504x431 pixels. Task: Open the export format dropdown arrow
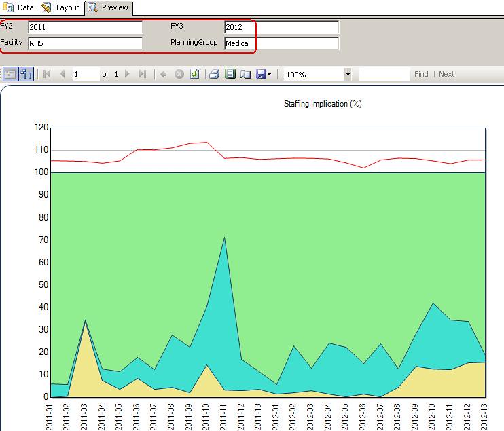(x=270, y=75)
